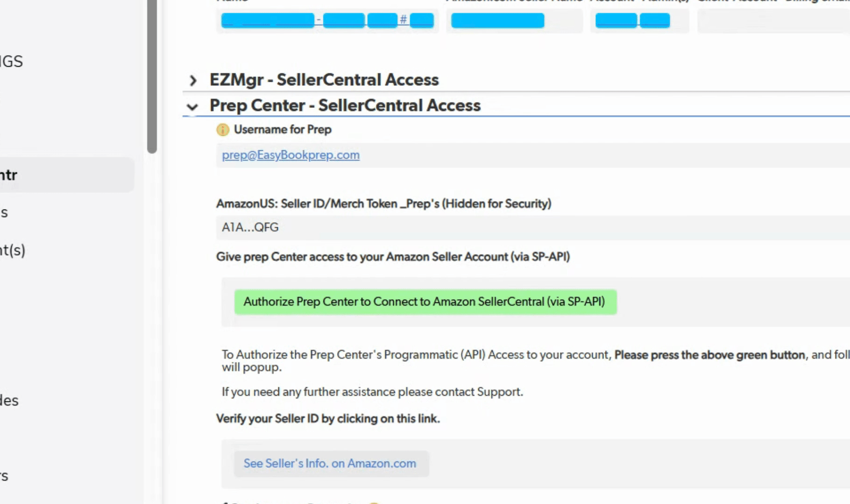Image resolution: width=850 pixels, height=504 pixels.
Task: Click the redacted account name link containing "#"
Action: [327, 21]
